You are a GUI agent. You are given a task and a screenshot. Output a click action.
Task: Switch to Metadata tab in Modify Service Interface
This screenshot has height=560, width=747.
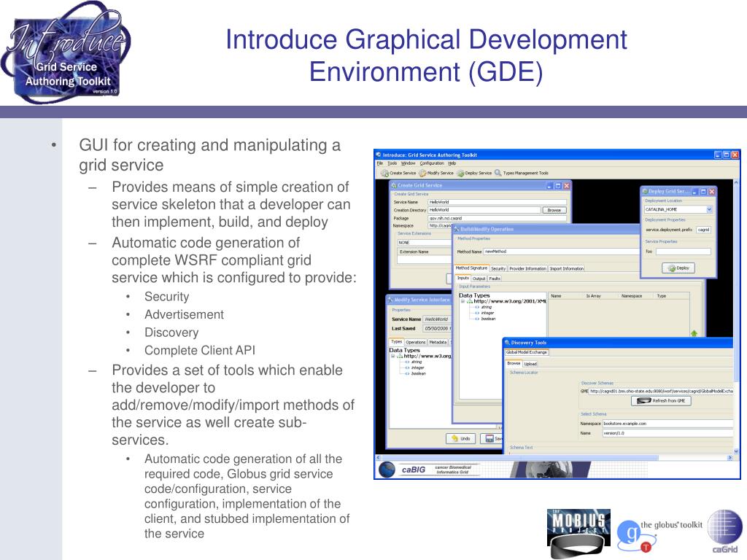438,342
